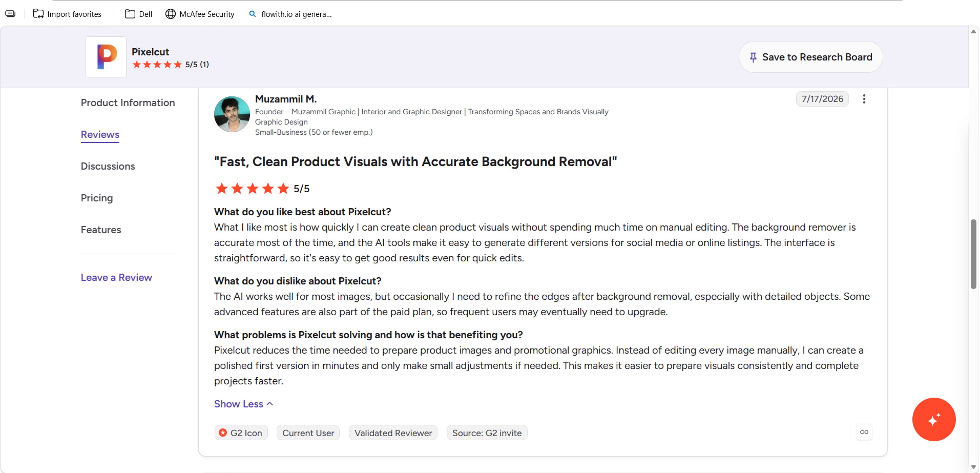
Task: Select the Reviews sidebar item
Action: click(x=100, y=134)
